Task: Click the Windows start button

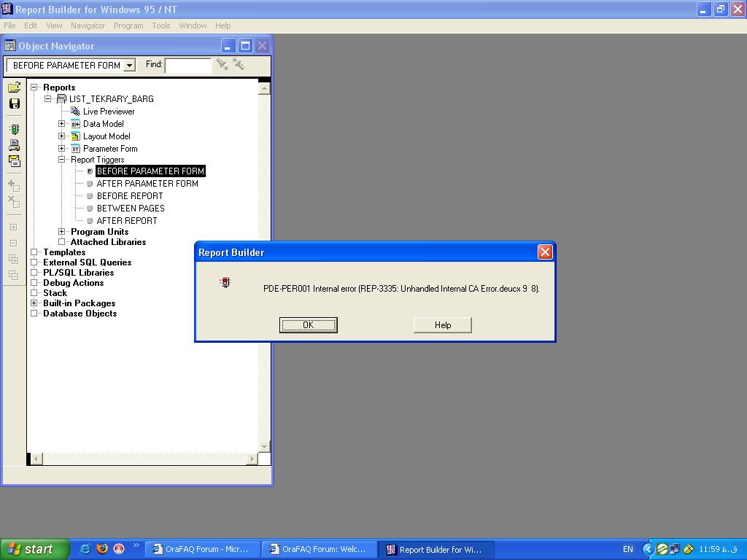Action: [x=34, y=549]
